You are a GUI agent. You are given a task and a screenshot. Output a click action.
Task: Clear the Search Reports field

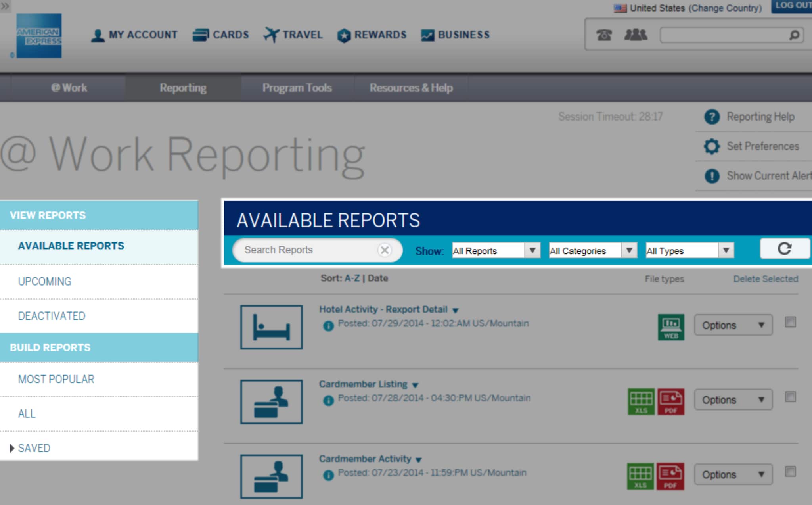(x=384, y=250)
